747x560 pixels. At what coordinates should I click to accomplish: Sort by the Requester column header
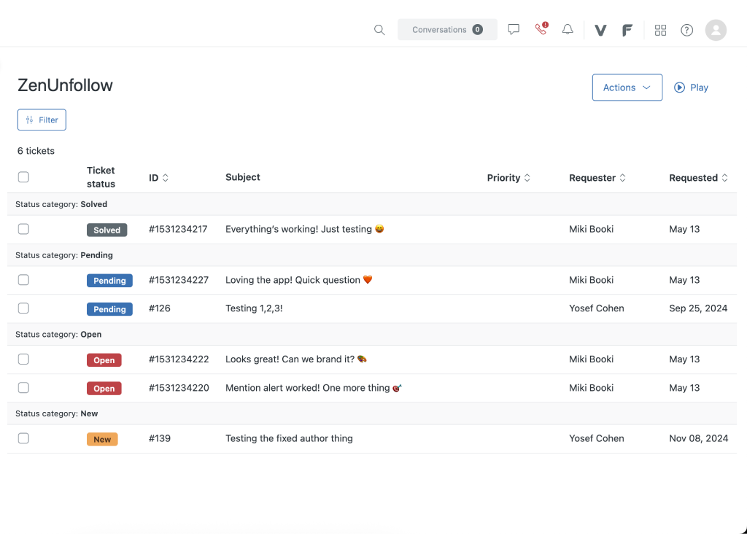[x=597, y=178]
